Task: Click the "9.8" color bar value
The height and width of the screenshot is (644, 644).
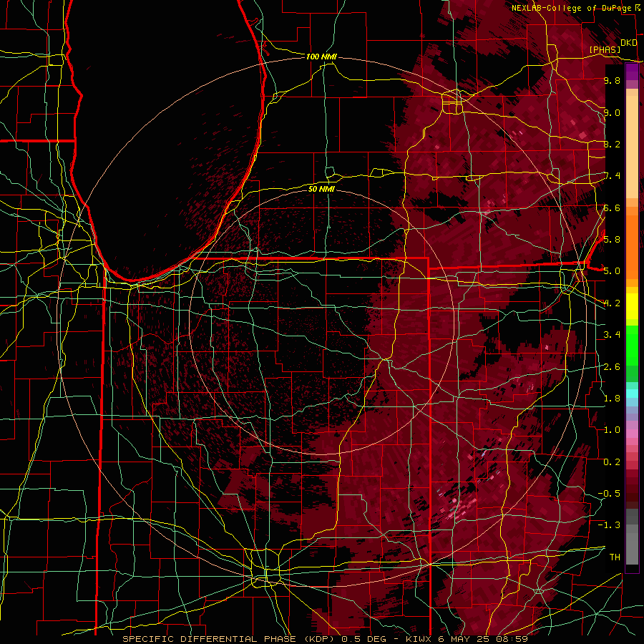Action: (612, 80)
